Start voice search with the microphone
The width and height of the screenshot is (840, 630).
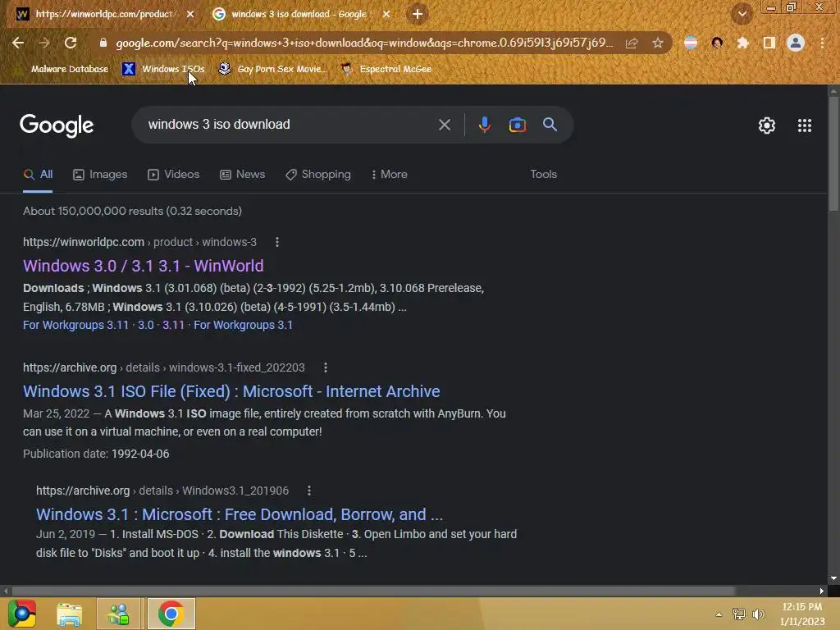(484, 125)
